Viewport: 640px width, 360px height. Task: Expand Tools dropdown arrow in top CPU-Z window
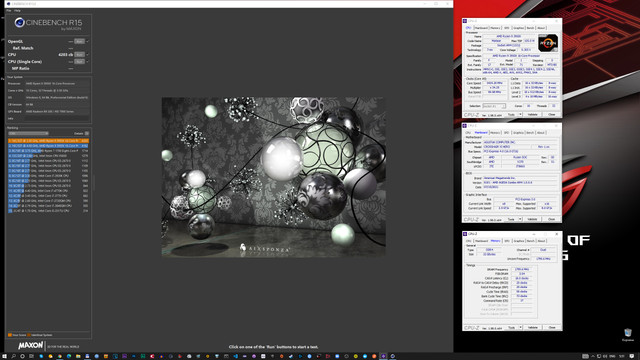point(520,115)
